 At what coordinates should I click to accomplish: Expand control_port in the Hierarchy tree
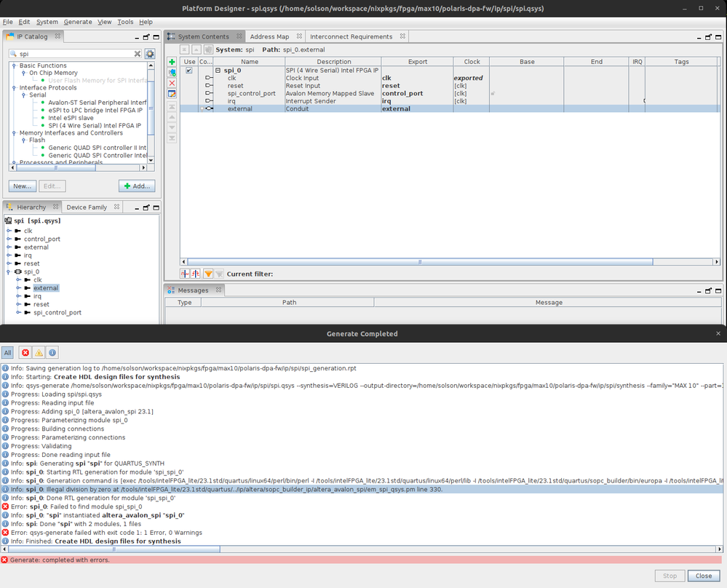(x=8, y=239)
